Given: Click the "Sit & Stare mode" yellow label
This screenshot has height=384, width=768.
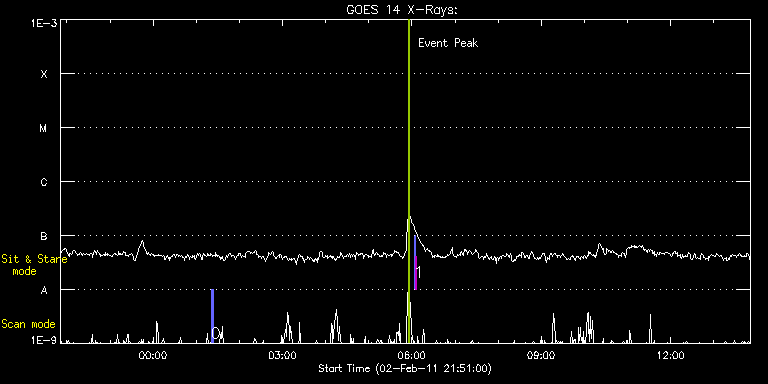Looking at the screenshot, I should (x=34, y=264).
